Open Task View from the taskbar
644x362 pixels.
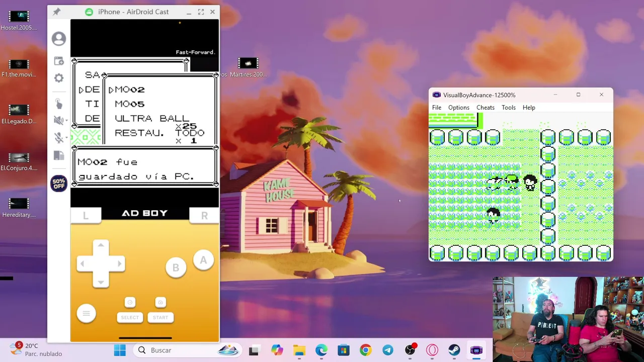pos(254,350)
